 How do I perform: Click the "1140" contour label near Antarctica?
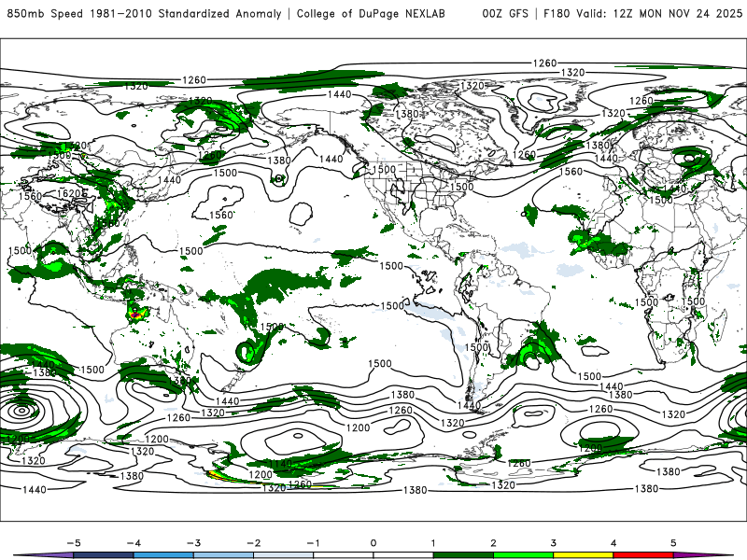[x=280, y=463]
